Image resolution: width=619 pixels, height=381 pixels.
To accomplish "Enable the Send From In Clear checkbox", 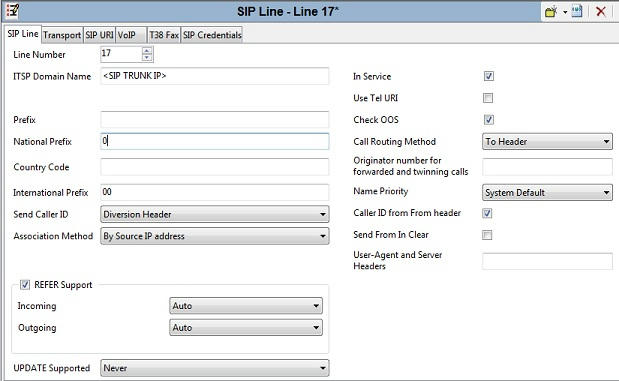I will [x=487, y=235].
